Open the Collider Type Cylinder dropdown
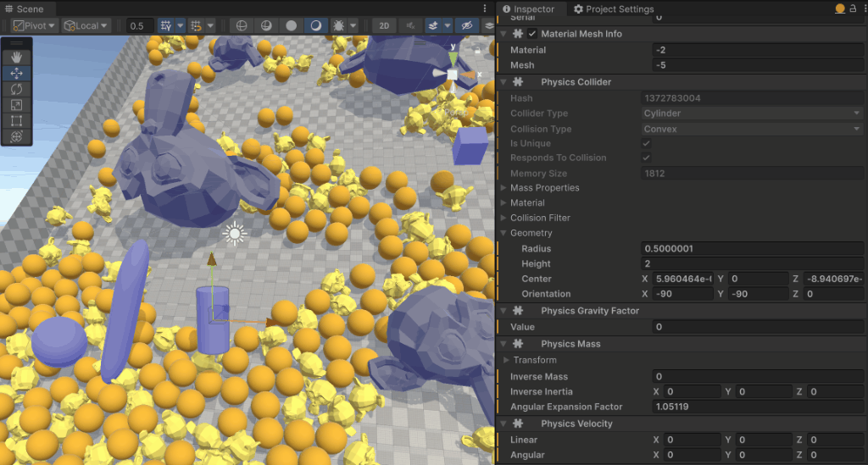This screenshot has height=465, width=868. tap(753, 113)
